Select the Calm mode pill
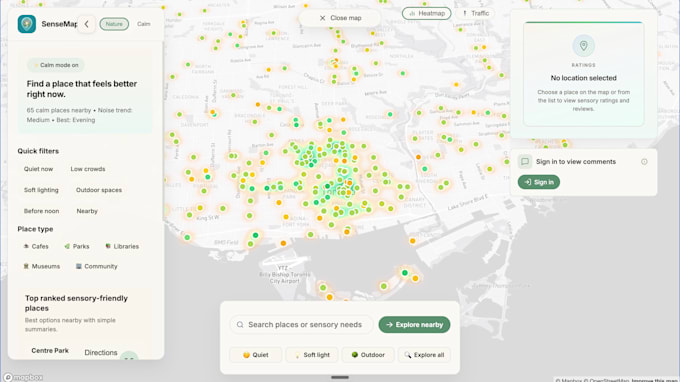The height and width of the screenshot is (382, 680). [144, 24]
